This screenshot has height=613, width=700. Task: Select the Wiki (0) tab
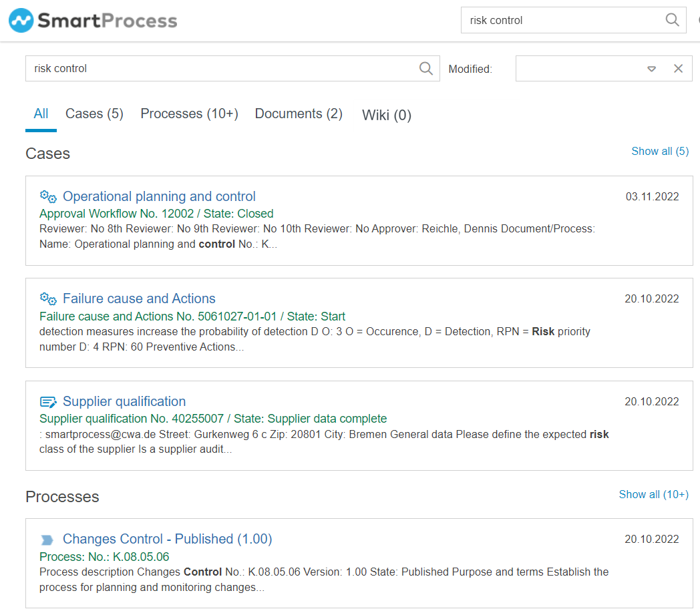(x=386, y=115)
